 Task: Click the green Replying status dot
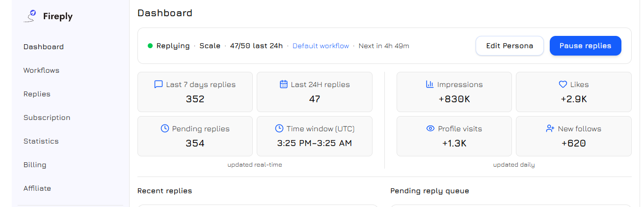tap(150, 46)
